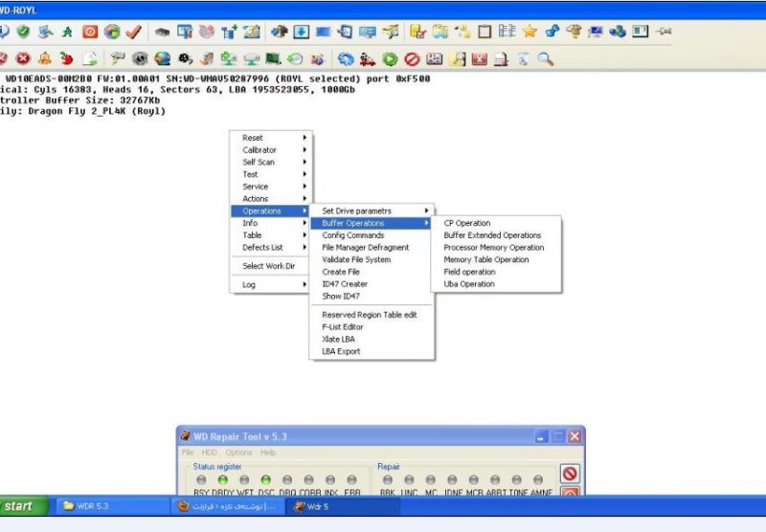This screenshot has height=532, width=766.
Task: Switch to Firefox taskbar item
Action: click(x=227, y=506)
